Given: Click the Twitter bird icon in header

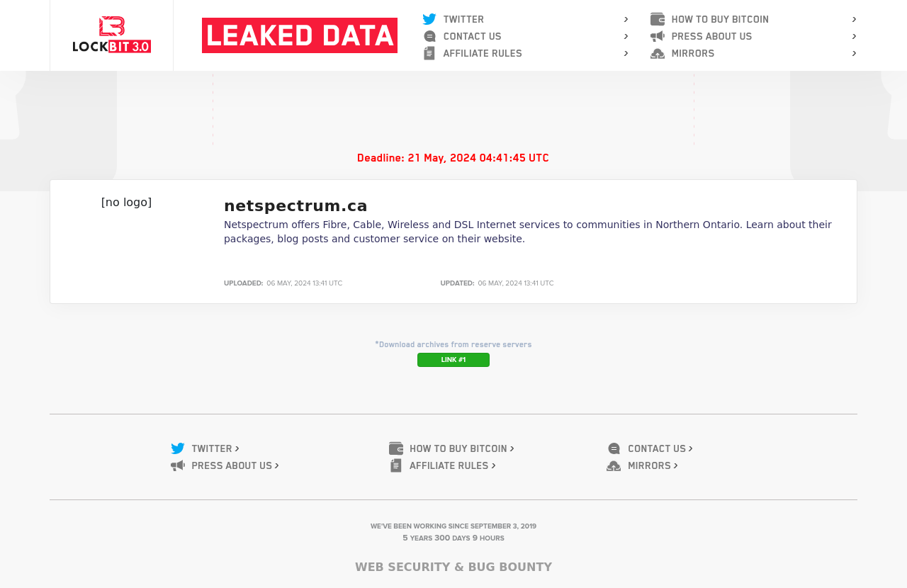Looking at the screenshot, I should pyautogui.click(x=429, y=19).
